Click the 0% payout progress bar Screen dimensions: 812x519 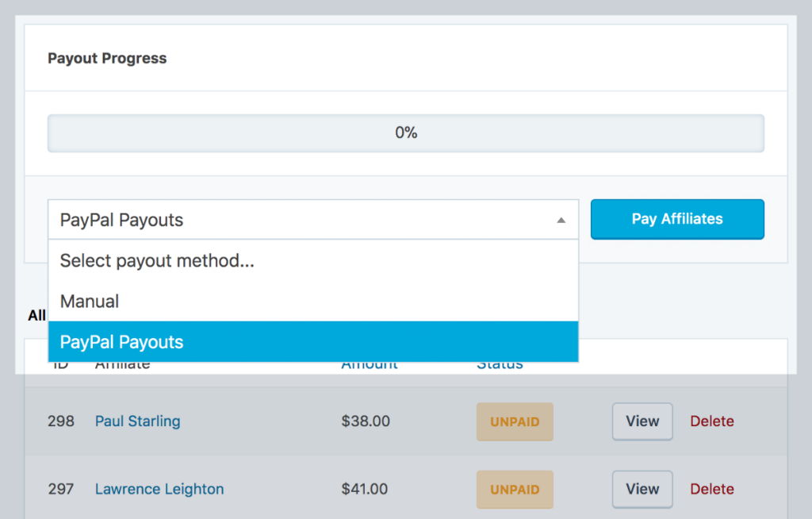coord(406,133)
